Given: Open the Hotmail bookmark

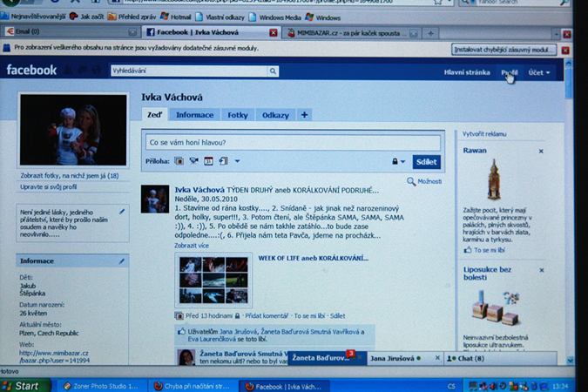Looking at the screenshot, I should tap(175, 17).
